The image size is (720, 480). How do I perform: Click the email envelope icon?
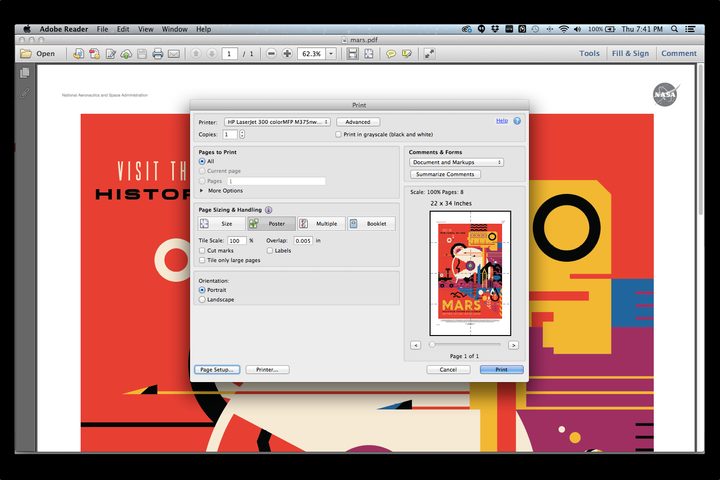click(x=174, y=54)
